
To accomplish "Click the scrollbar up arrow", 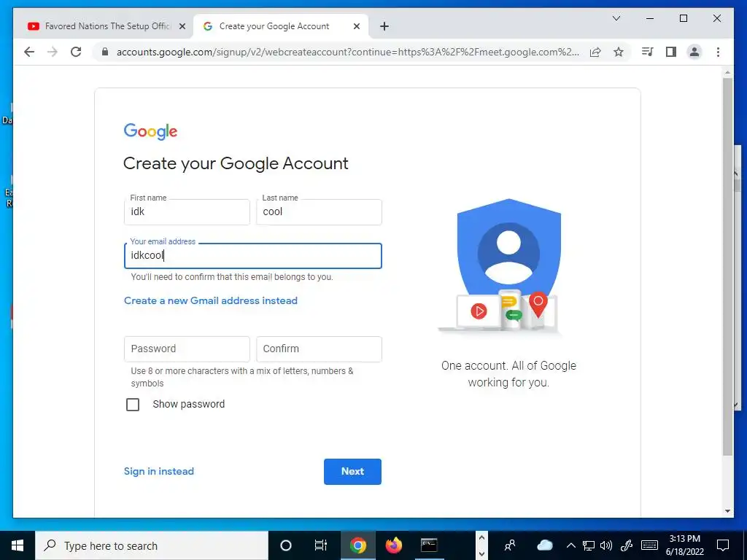I will 727,72.
